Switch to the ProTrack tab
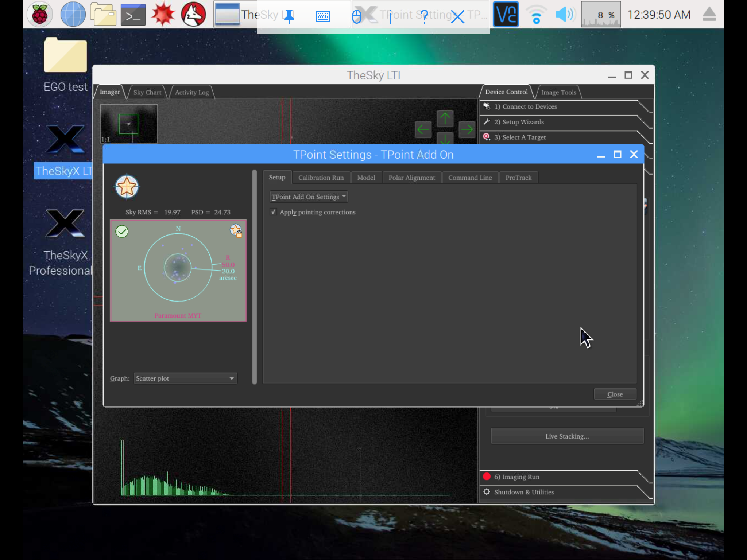Viewport: 747px width, 560px height. 518,178
